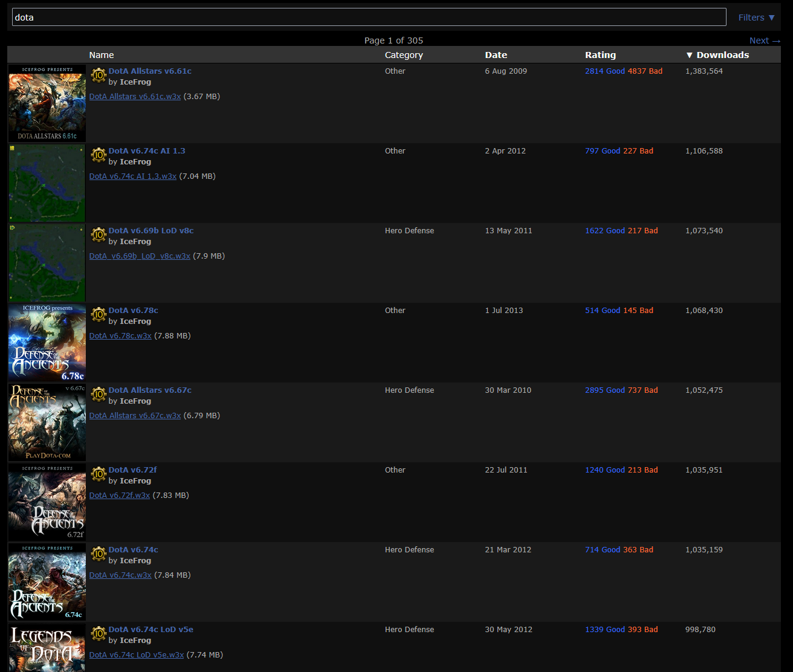Click the gold badge icon beside DotA v6.78c
This screenshot has height=672, width=793.
click(x=99, y=314)
